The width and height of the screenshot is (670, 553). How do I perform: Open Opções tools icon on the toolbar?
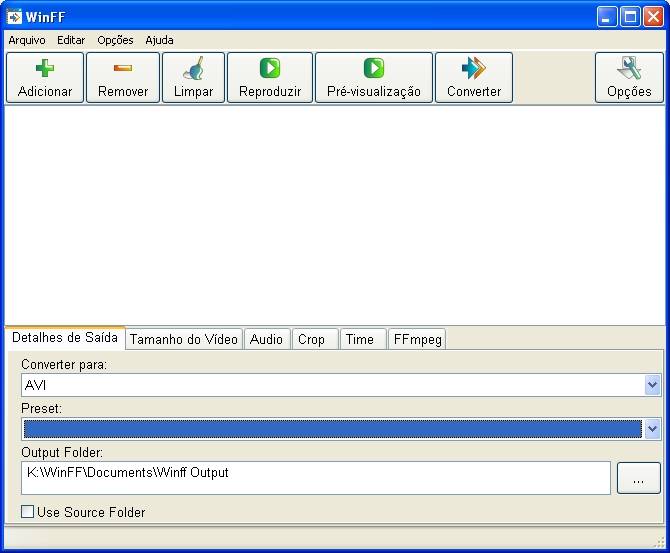(629, 69)
